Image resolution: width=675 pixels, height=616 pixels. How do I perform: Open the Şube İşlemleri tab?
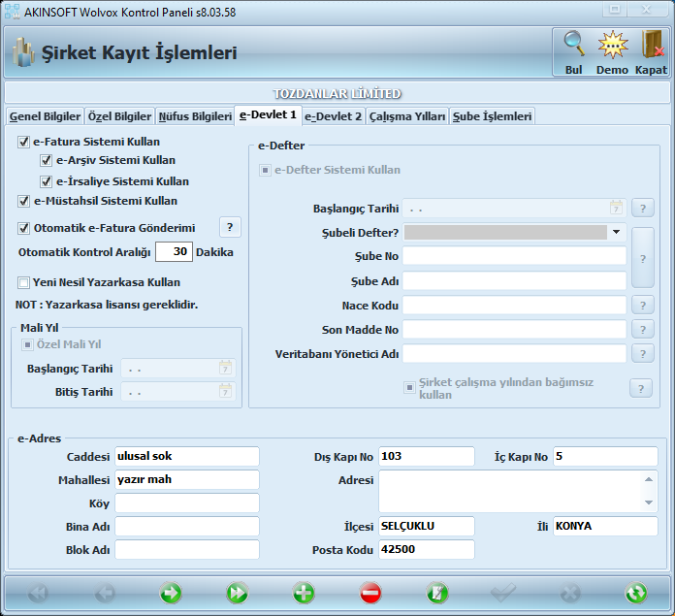(492, 116)
